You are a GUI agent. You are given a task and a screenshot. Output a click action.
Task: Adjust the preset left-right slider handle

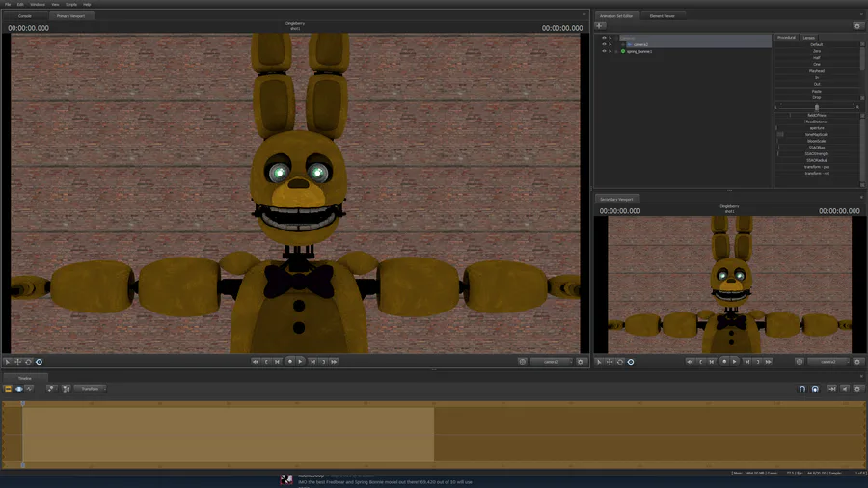(x=817, y=107)
